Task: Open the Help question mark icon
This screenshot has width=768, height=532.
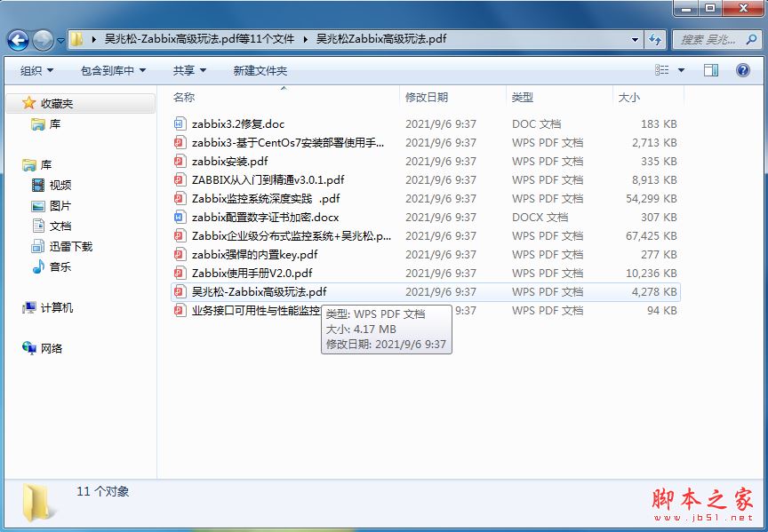Action: [x=742, y=70]
